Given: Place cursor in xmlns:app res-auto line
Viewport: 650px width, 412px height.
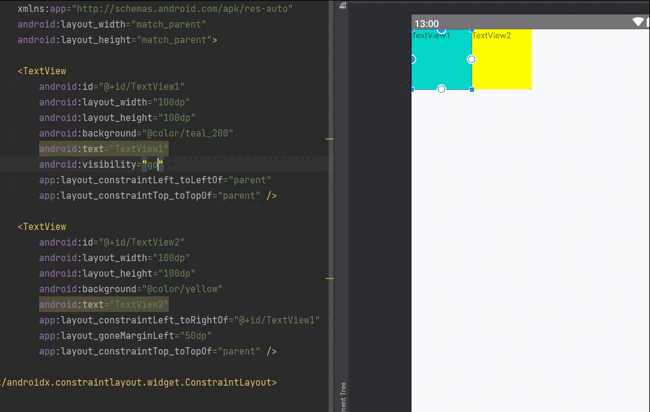Looking at the screenshot, I should pyautogui.click(x=155, y=9).
